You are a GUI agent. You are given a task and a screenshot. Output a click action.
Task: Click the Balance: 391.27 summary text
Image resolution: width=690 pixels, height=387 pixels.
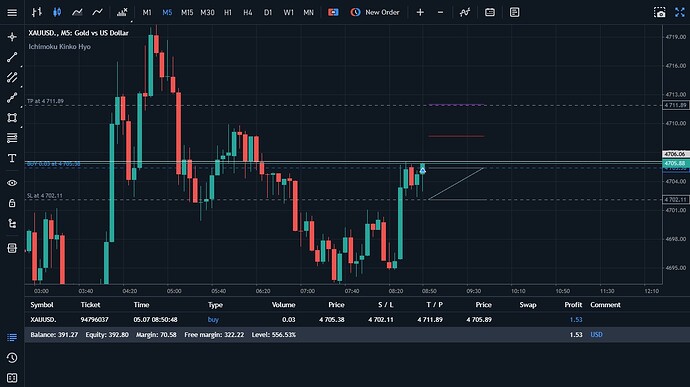coord(54,335)
